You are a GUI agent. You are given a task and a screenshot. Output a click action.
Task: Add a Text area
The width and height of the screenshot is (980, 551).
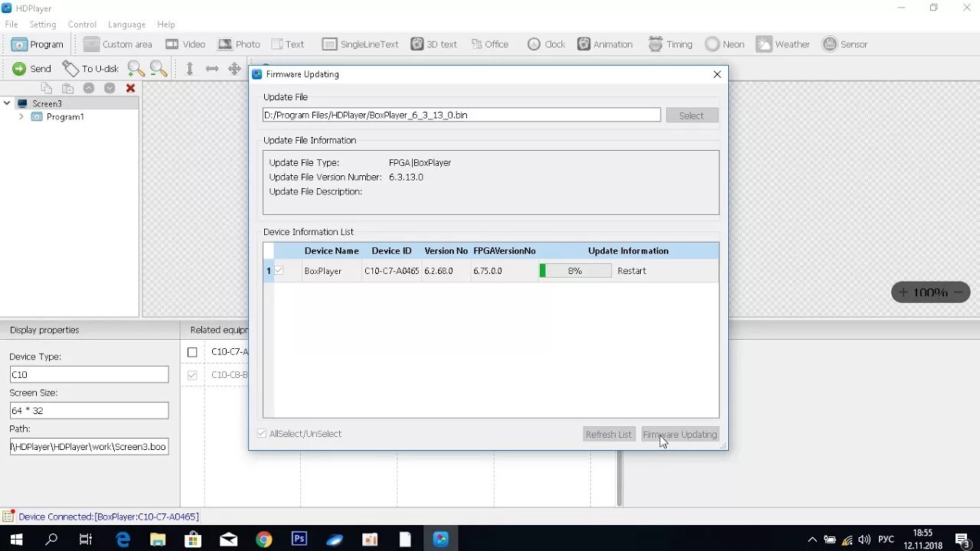pyautogui.click(x=288, y=44)
